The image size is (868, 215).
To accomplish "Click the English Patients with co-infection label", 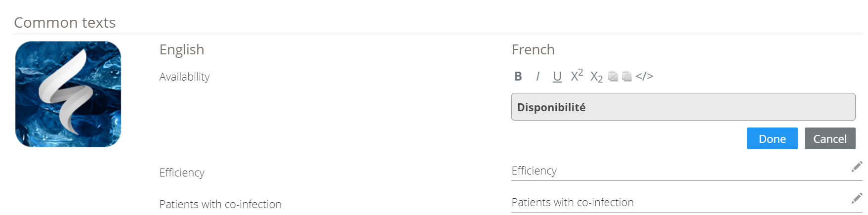I will tap(220, 205).
